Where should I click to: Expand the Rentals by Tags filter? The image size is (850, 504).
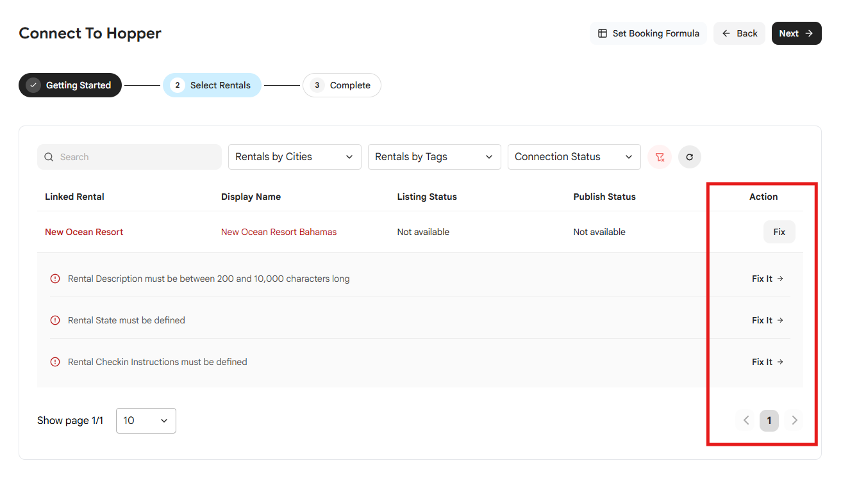coord(435,157)
